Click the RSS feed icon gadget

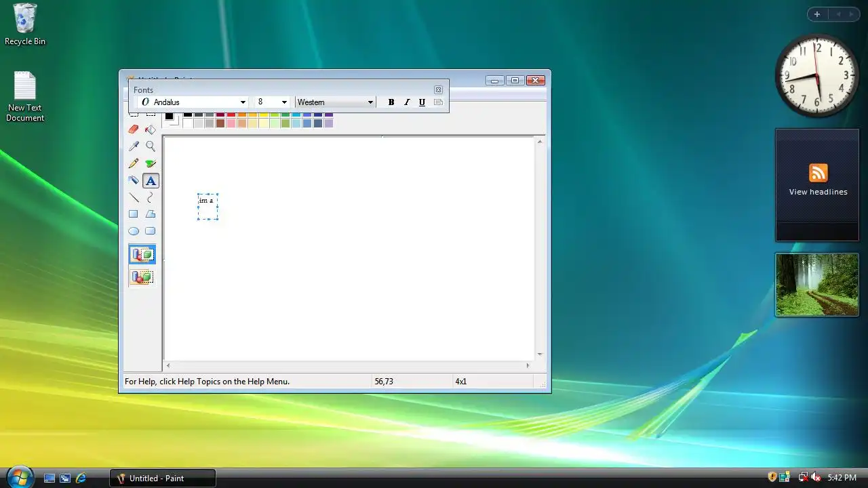[x=818, y=173]
